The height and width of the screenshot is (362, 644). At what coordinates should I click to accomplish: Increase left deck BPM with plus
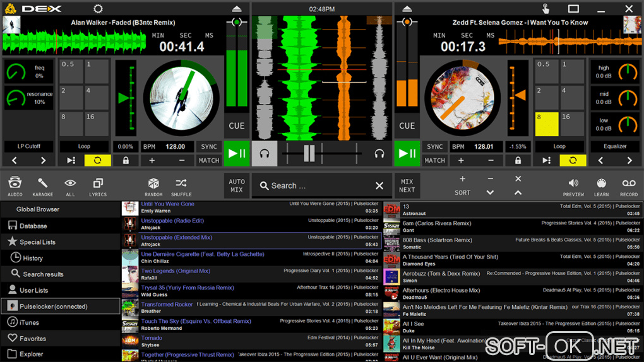click(x=152, y=160)
